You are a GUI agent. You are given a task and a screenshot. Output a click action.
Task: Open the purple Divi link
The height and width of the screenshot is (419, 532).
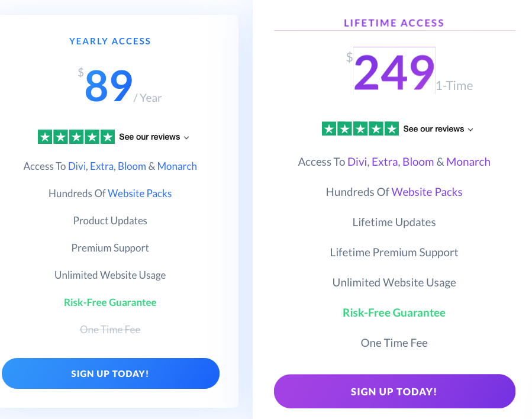357,162
